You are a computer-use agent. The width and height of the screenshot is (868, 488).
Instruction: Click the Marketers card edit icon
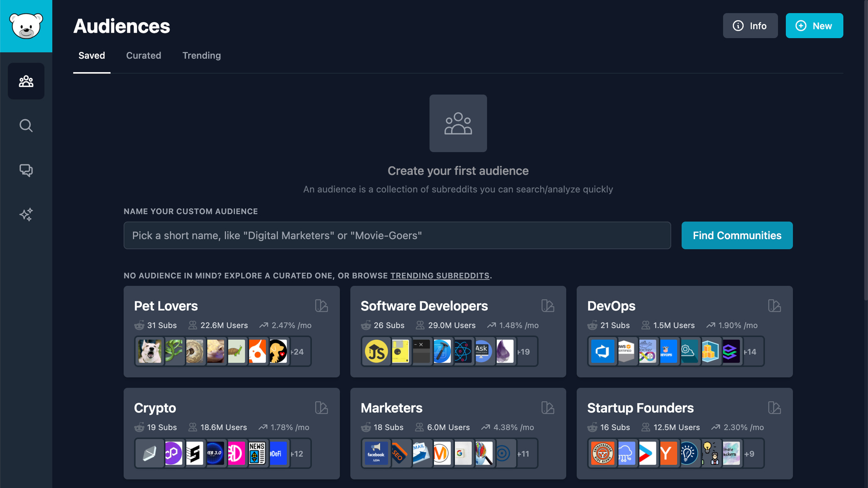click(x=548, y=408)
